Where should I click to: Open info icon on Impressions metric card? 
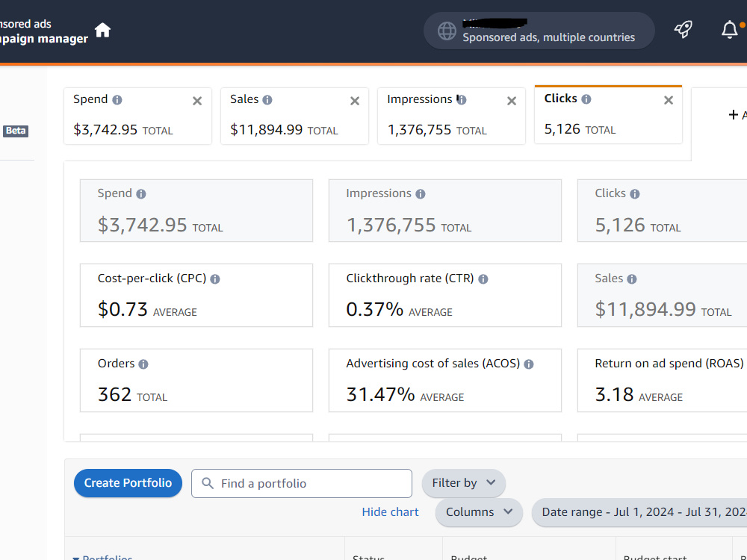tap(420, 194)
